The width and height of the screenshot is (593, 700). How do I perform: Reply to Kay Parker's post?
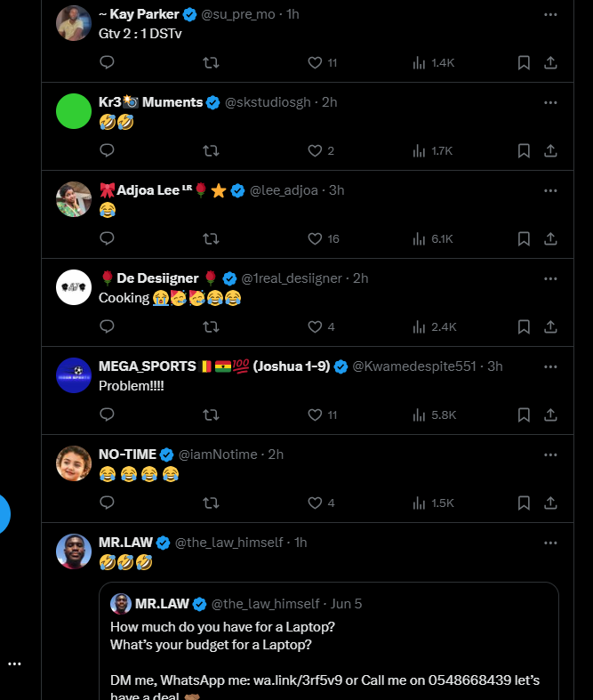pyautogui.click(x=107, y=63)
